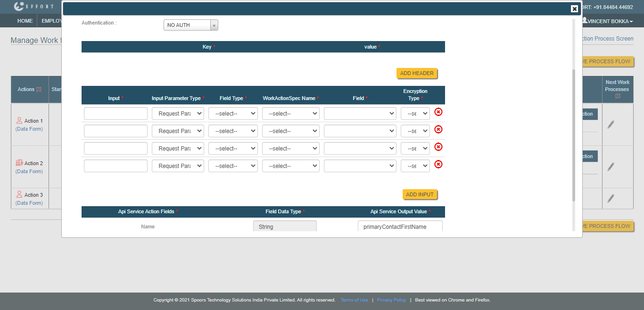
Task: Open Input Parameter Type dropdown in third row
Action: (x=177, y=149)
